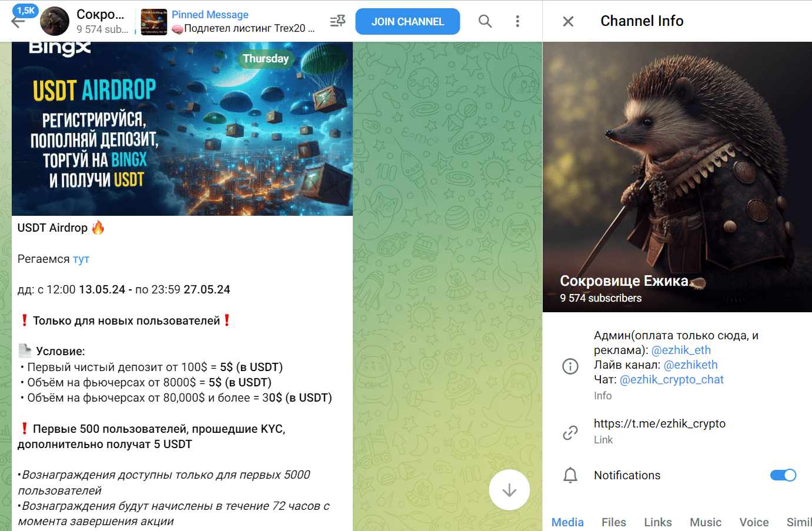
Task: Switch to the Files tab
Action: click(x=614, y=522)
